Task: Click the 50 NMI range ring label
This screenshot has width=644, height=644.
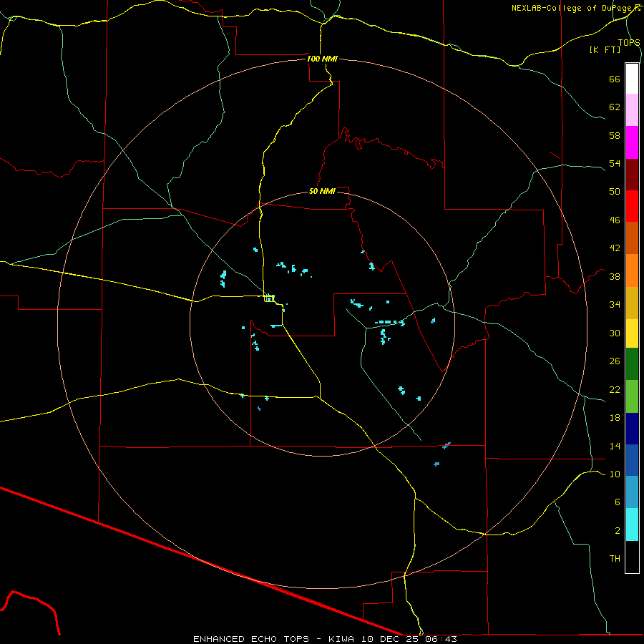Action: click(x=322, y=191)
